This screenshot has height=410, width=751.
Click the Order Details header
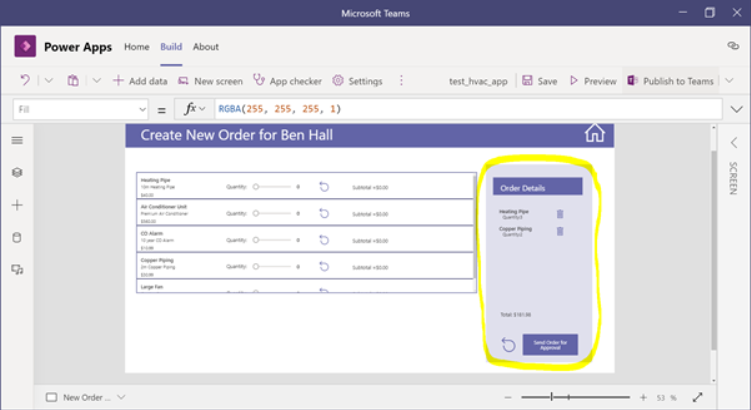(537, 187)
